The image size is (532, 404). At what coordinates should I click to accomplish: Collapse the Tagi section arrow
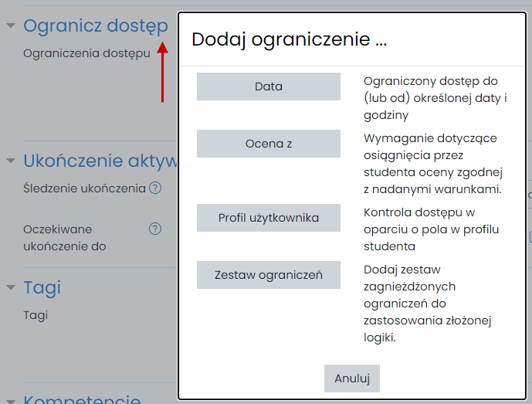pos(11,287)
